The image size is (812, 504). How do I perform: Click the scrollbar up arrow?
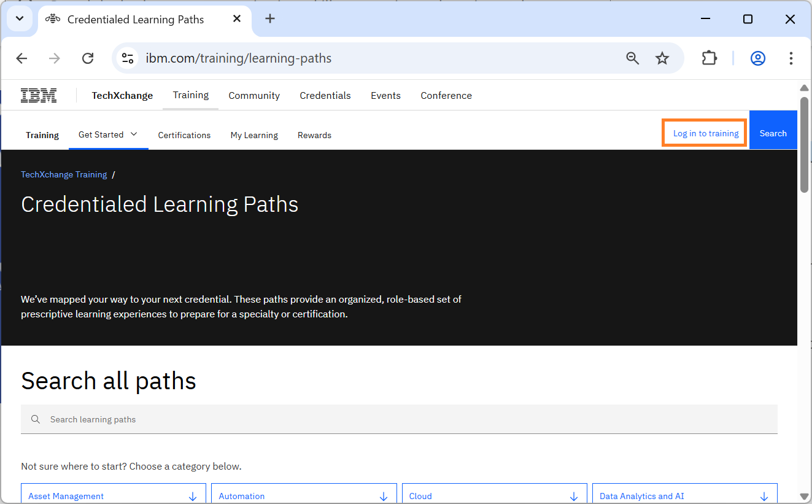click(x=804, y=88)
